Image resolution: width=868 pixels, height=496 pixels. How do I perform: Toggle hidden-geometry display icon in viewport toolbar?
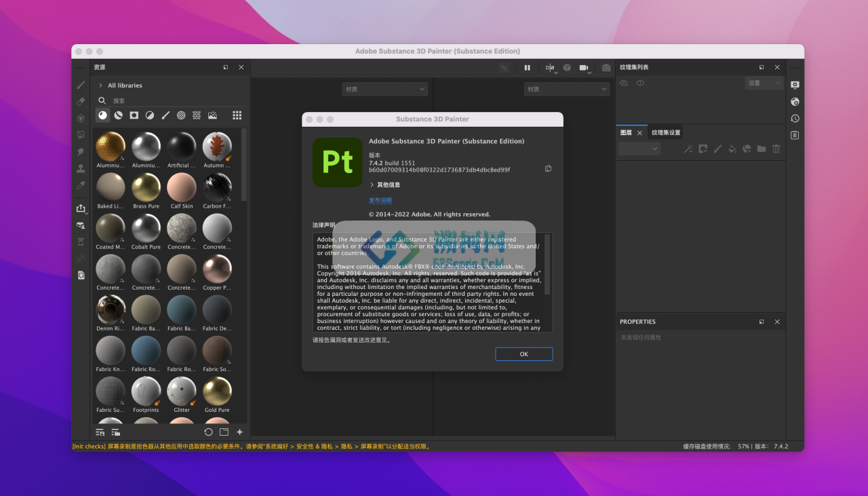pos(504,68)
